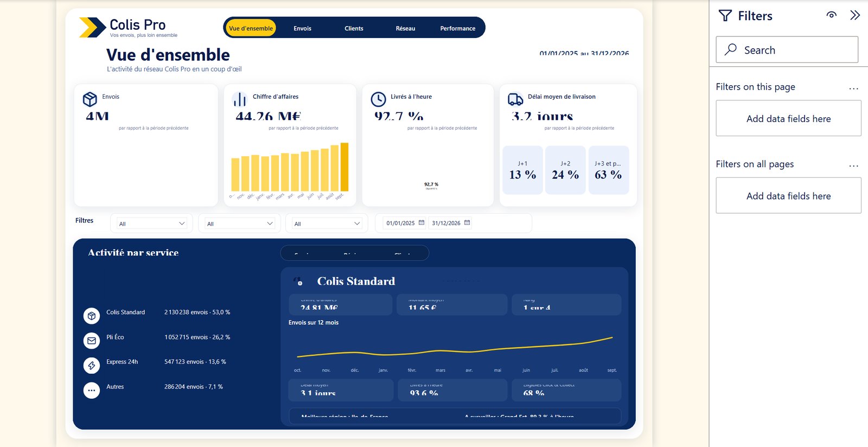Click the Colis Pro arrow logo
868x447 pixels.
coord(92,27)
